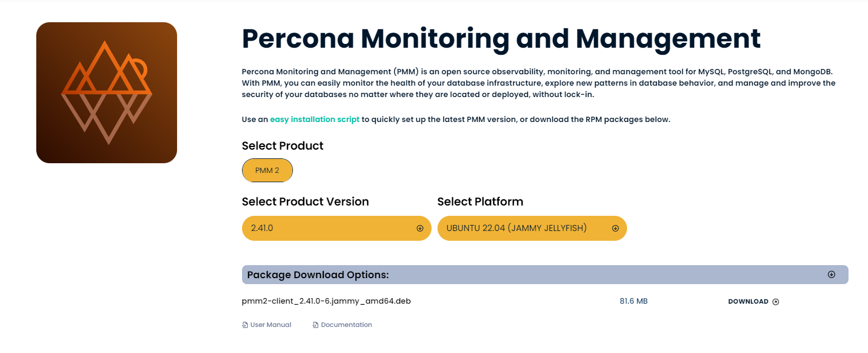Click the Percona Monitoring and Management heading
The height and width of the screenshot is (353, 868).
pyautogui.click(x=501, y=39)
